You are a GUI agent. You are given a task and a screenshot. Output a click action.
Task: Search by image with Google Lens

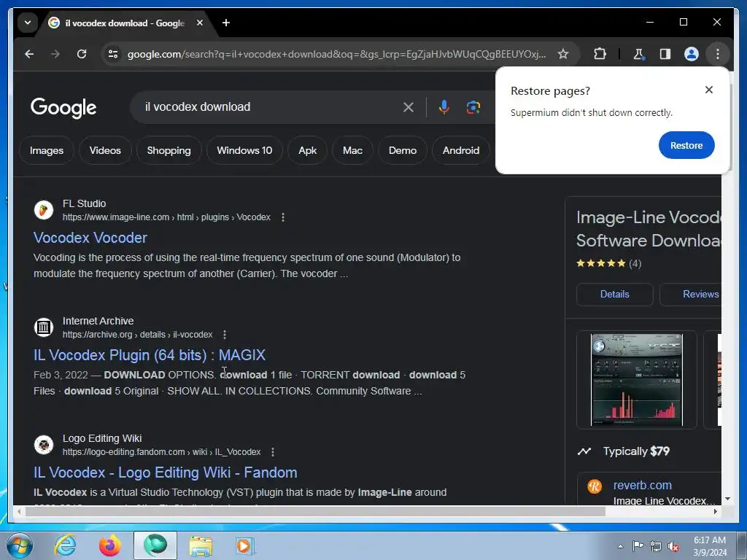tap(473, 107)
